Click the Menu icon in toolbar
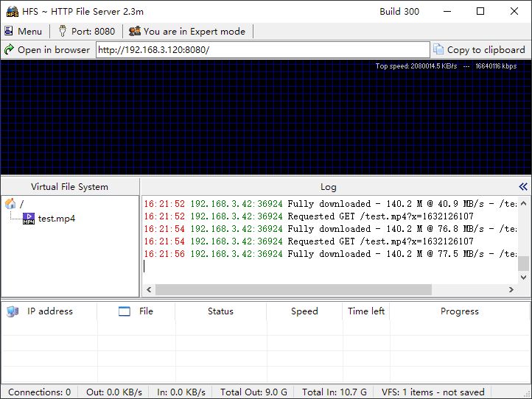532x399 pixels. point(9,31)
